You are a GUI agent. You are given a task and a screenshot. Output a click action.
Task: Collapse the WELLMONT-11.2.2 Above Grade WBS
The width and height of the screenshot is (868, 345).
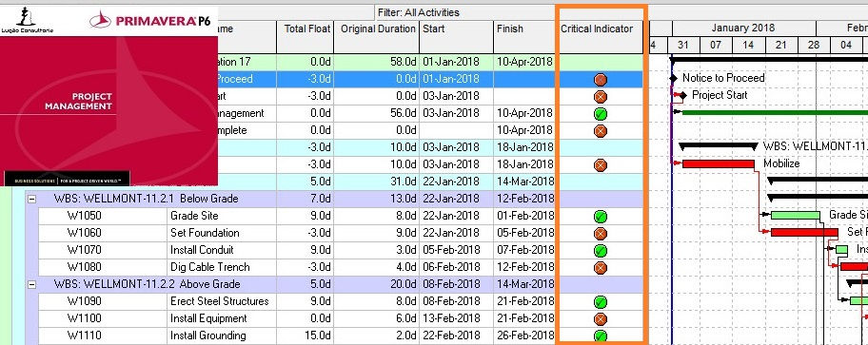[32, 284]
